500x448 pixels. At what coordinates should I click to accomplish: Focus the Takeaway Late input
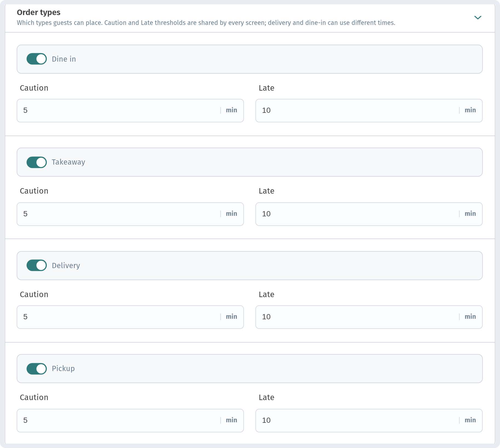point(369,214)
